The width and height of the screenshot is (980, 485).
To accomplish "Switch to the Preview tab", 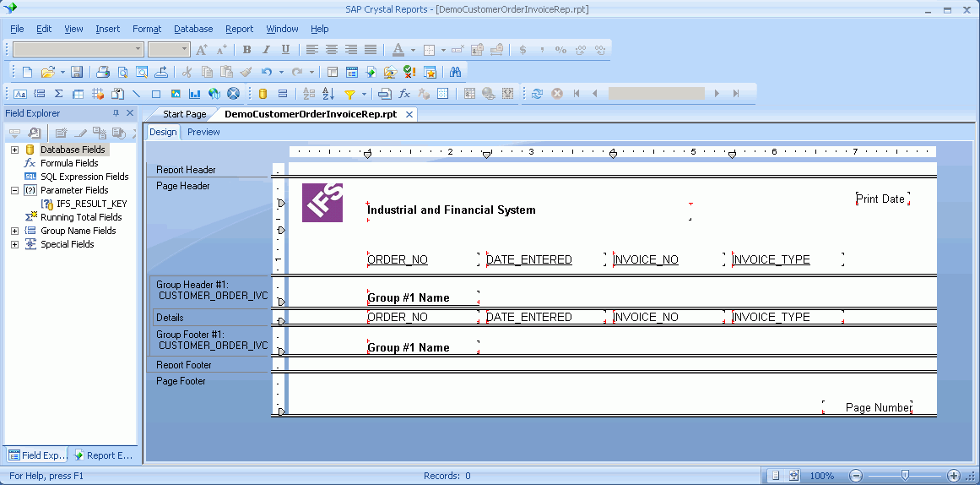I will 203,132.
